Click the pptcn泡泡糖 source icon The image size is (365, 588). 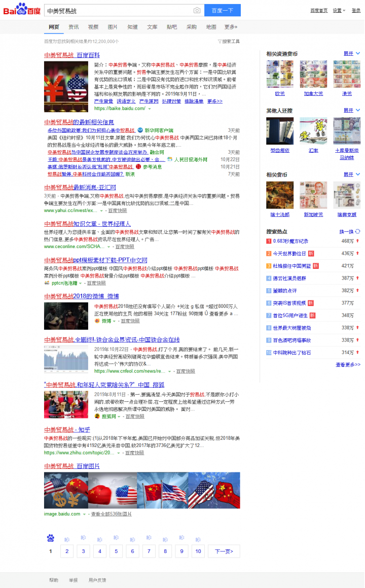pos(47,283)
